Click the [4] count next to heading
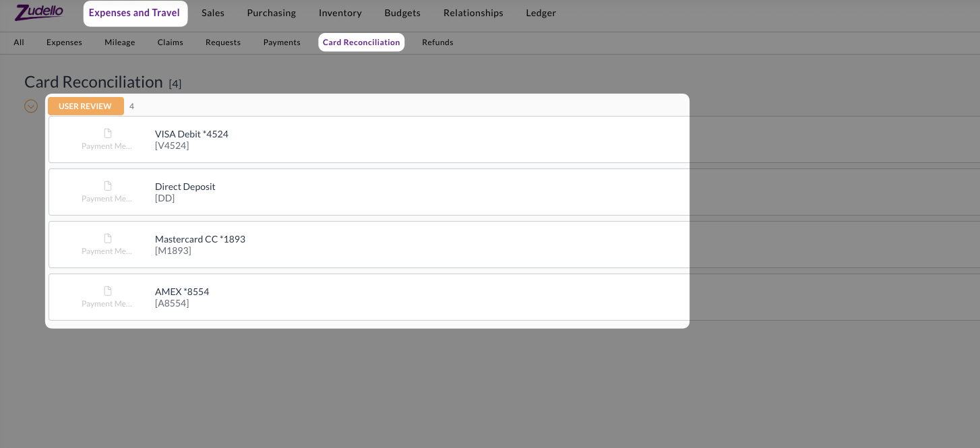 (x=175, y=84)
